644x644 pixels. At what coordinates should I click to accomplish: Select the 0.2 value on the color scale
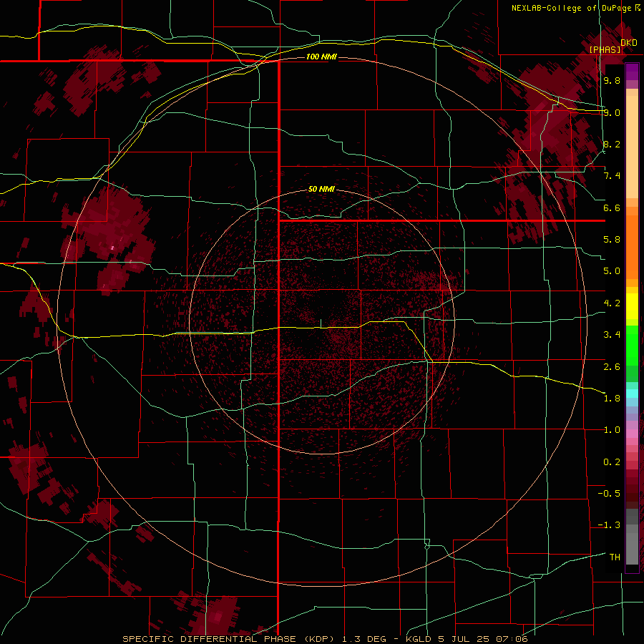pyautogui.click(x=612, y=462)
